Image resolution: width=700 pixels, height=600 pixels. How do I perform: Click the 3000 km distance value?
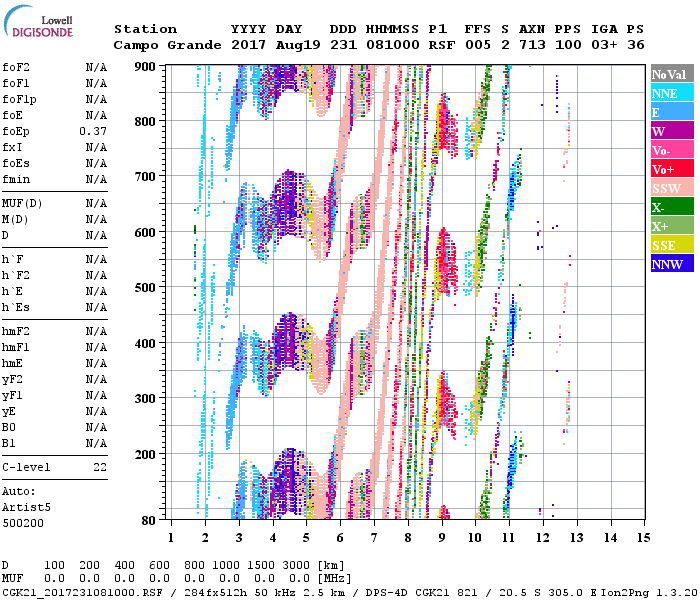pos(296,566)
